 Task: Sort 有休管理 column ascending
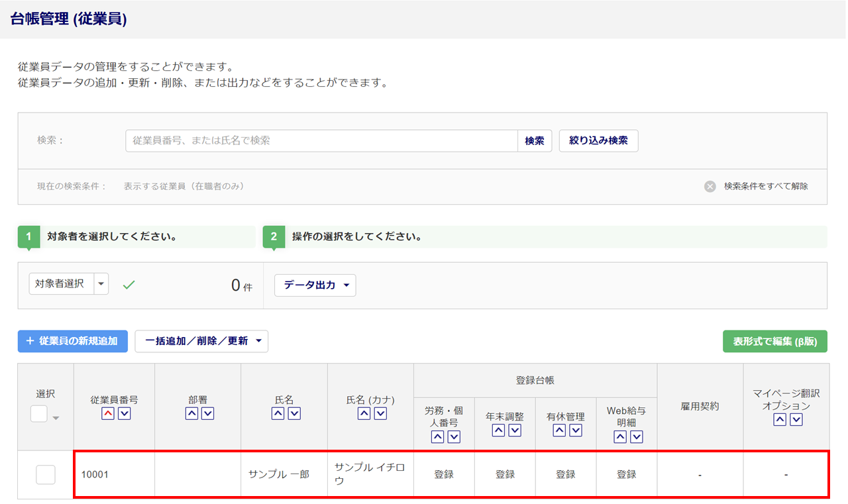tap(559, 430)
